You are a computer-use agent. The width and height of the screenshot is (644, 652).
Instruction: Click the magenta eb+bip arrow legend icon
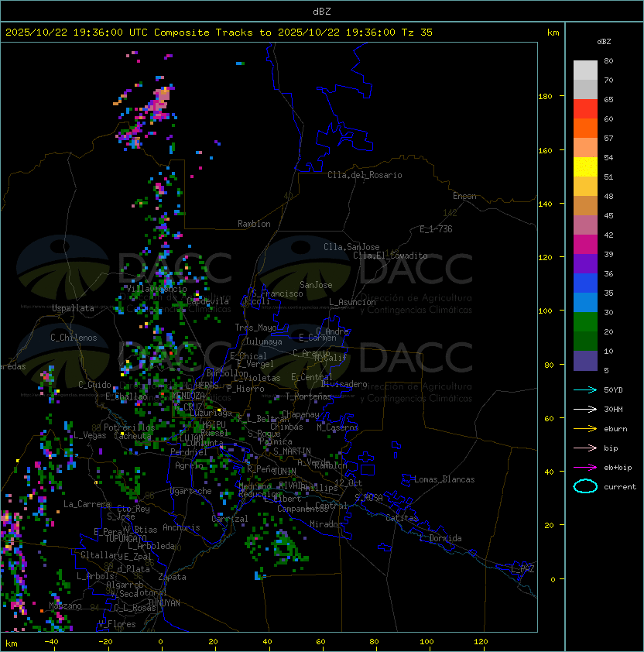pos(585,468)
